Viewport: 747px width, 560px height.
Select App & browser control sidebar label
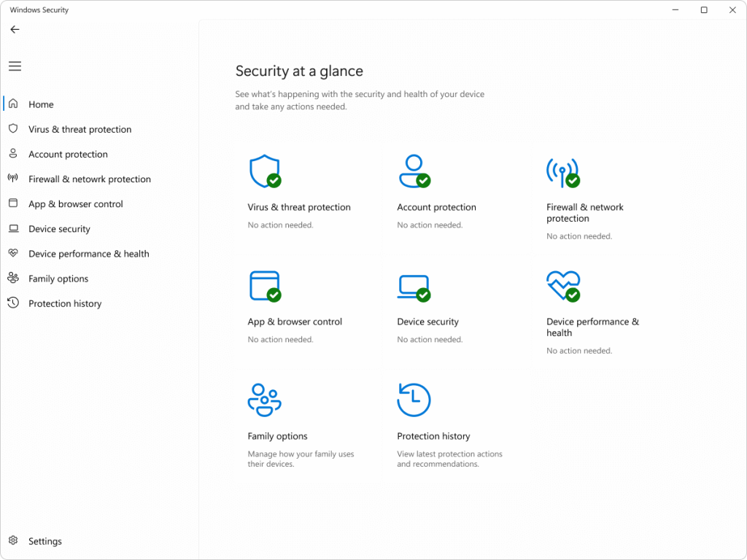(76, 204)
